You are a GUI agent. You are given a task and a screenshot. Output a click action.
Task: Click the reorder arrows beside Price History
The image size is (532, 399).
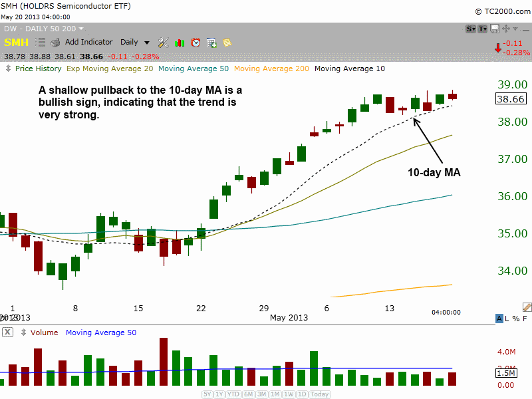pos(8,68)
